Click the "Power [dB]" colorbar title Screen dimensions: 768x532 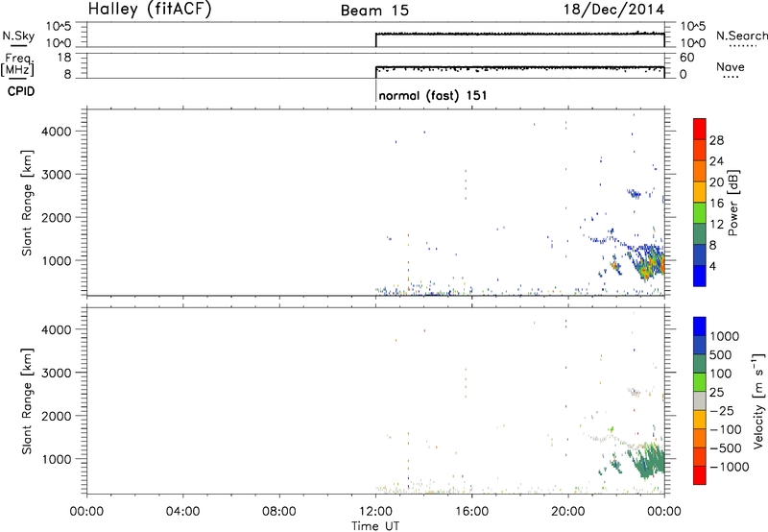pos(732,203)
